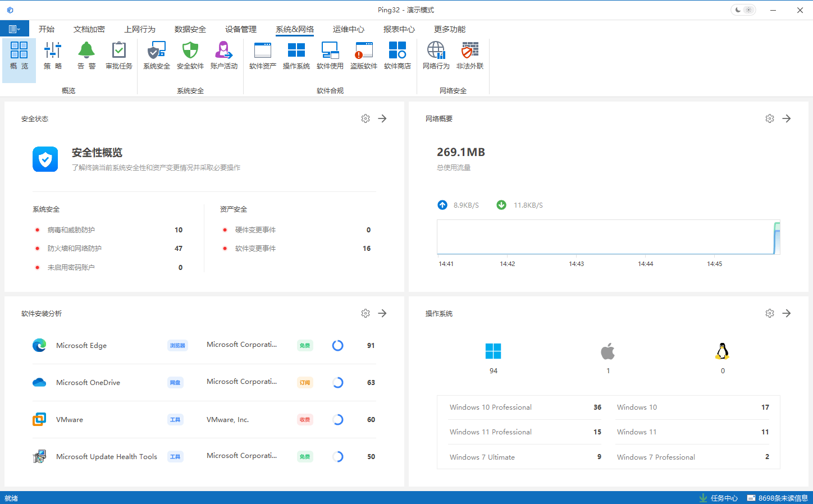Expand 网络概要 panel with arrow
Viewport: 813px width, 504px height.
click(787, 118)
